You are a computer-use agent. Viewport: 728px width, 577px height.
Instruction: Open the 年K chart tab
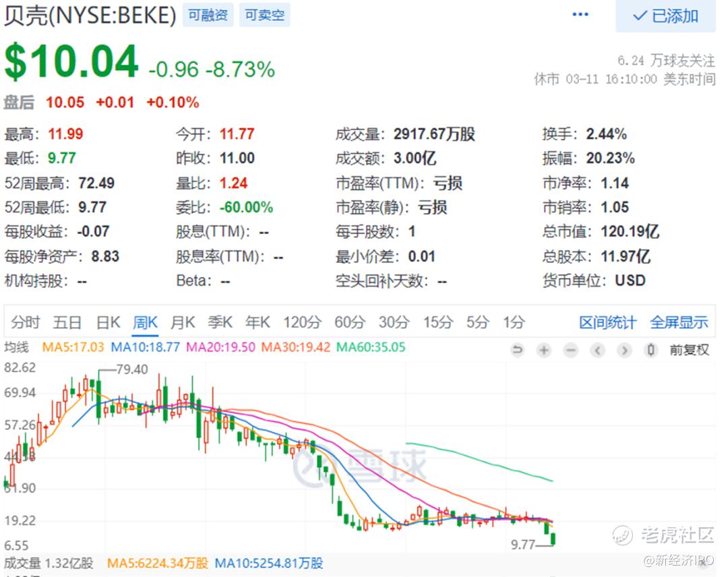pos(257,322)
